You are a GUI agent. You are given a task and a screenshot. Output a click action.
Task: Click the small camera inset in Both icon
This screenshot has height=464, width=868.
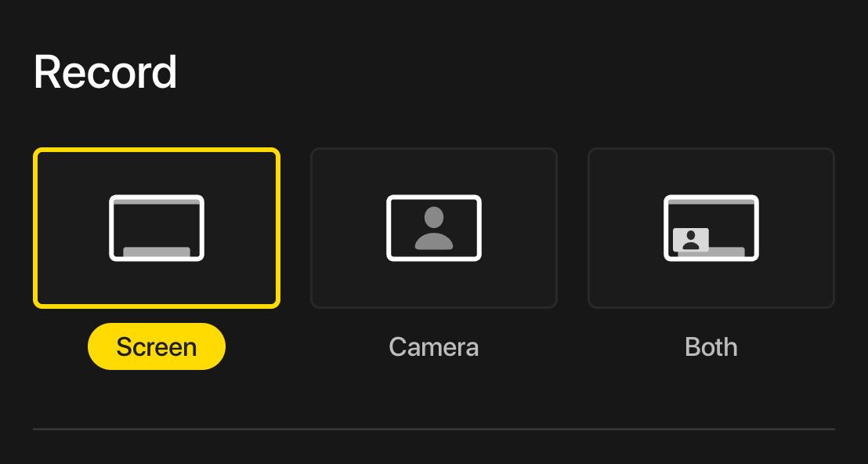(691, 240)
